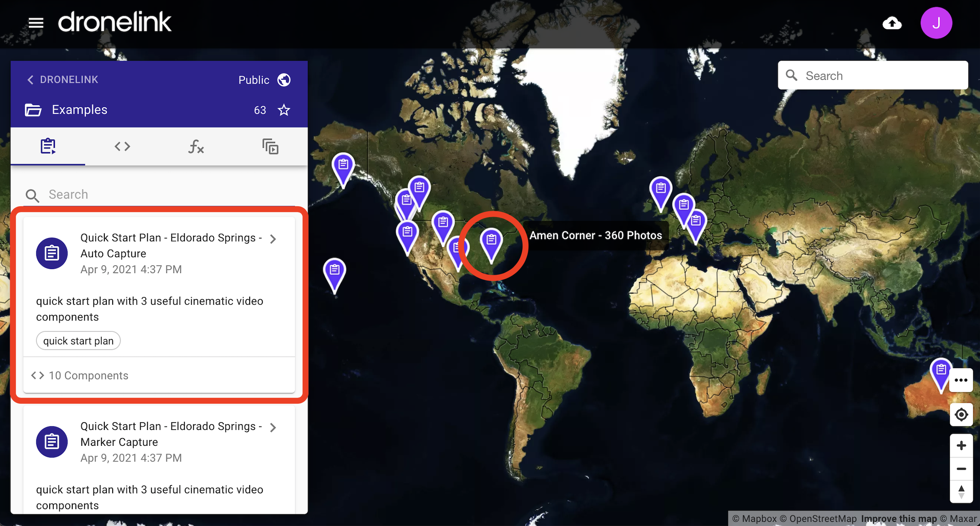980x526 pixels.
Task: Open the OpenStreetMap attribution link
Action: pyautogui.click(x=818, y=518)
